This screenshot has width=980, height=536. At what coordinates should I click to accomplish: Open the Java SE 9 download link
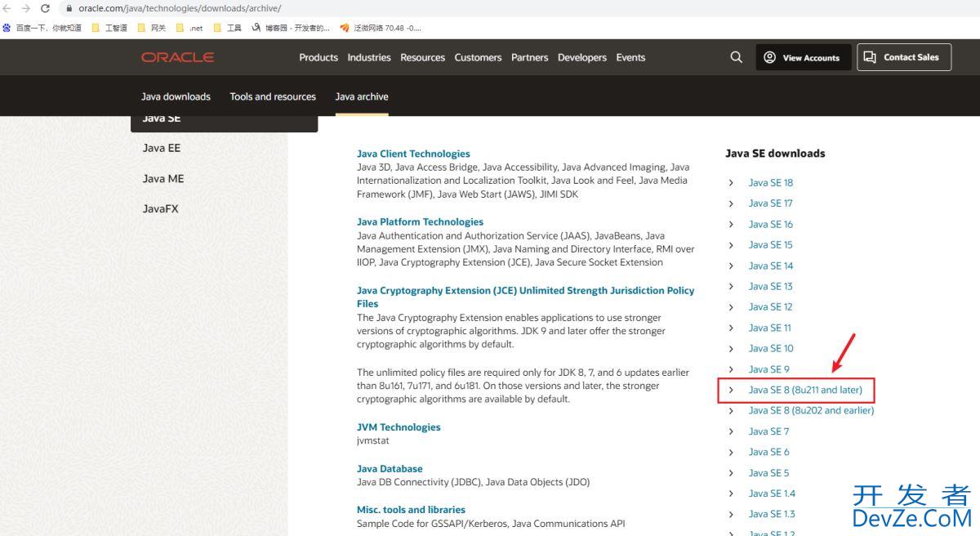[x=769, y=369]
